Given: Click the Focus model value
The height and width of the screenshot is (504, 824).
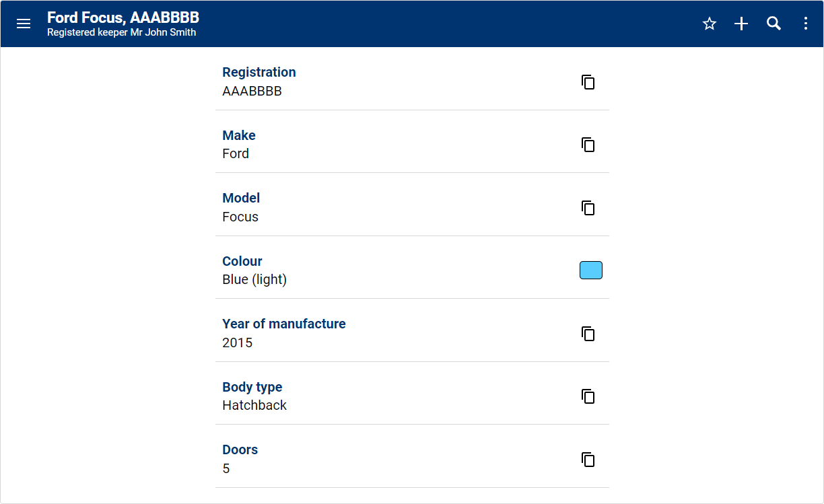Looking at the screenshot, I should pos(240,217).
